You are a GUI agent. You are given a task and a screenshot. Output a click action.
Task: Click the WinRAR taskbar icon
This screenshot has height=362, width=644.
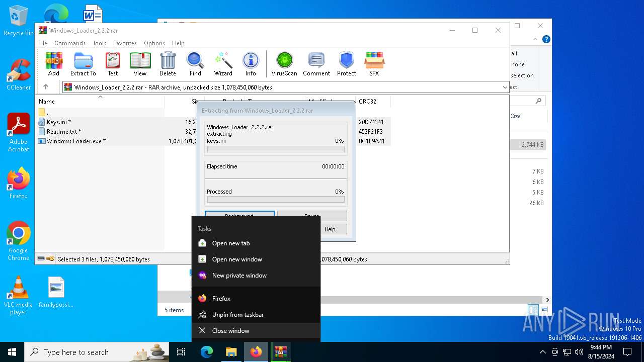tap(280, 352)
